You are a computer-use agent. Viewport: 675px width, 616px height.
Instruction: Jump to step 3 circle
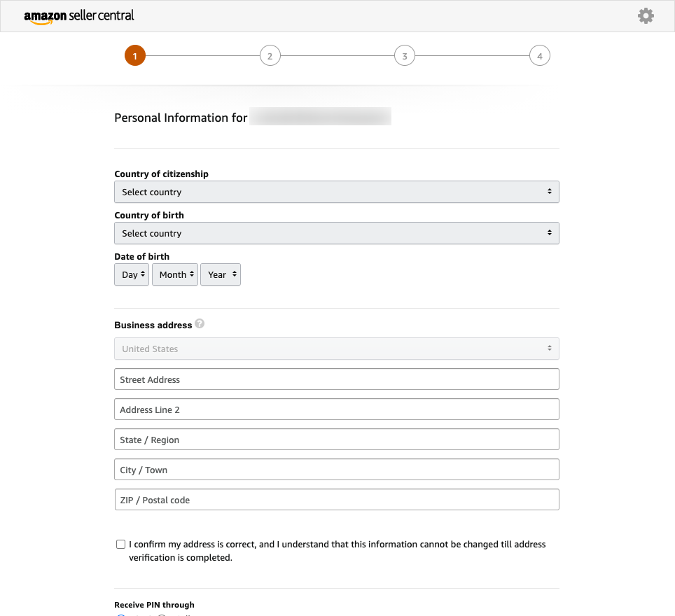[x=404, y=55]
